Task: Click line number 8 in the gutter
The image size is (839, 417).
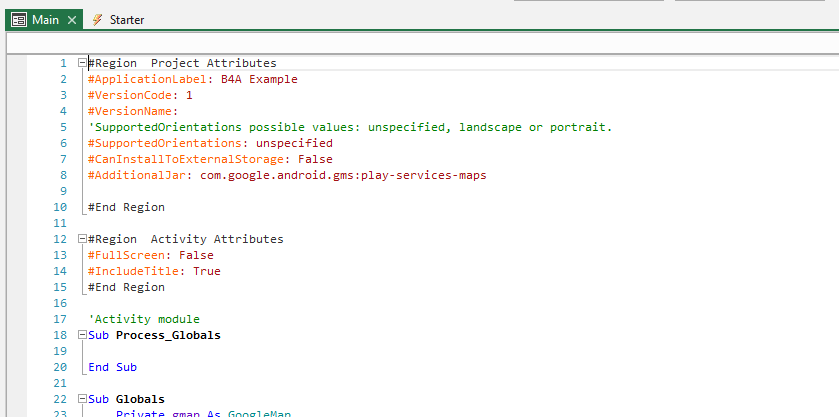Action: [x=63, y=175]
